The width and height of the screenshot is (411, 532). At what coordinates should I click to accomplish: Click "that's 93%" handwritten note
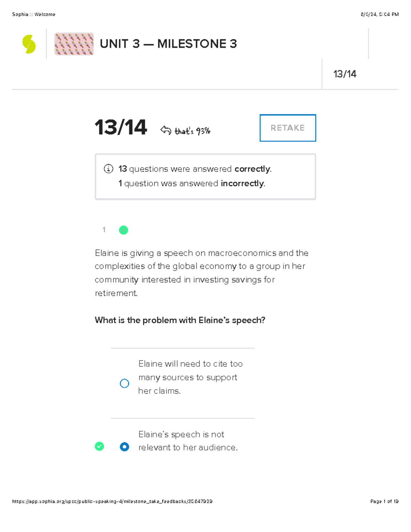[192, 131]
